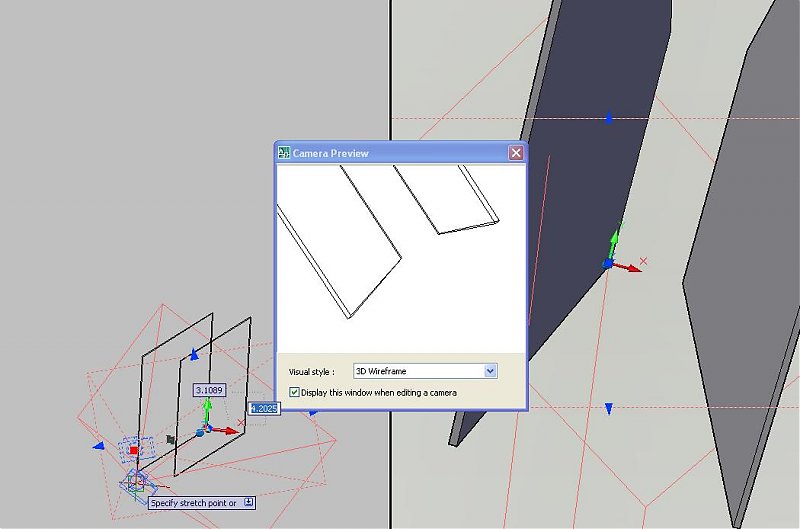Close the Camera Preview window

[516, 153]
